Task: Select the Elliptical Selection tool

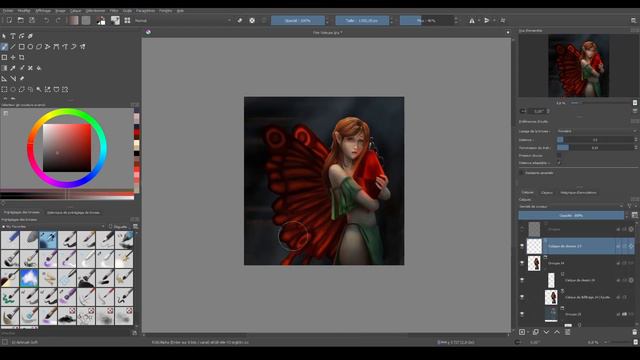Action: click(13, 89)
